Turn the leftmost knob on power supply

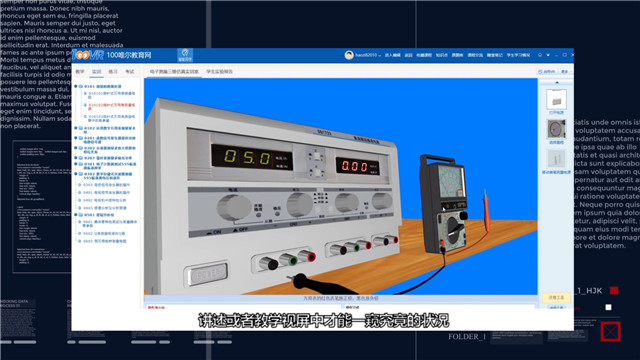pyautogui.click(x=233, y=207)
